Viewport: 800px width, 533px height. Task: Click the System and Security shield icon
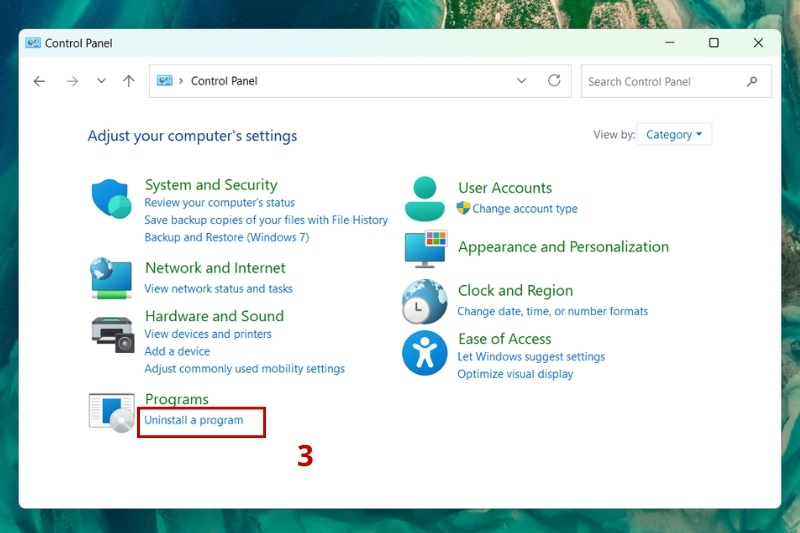[111, 198]
